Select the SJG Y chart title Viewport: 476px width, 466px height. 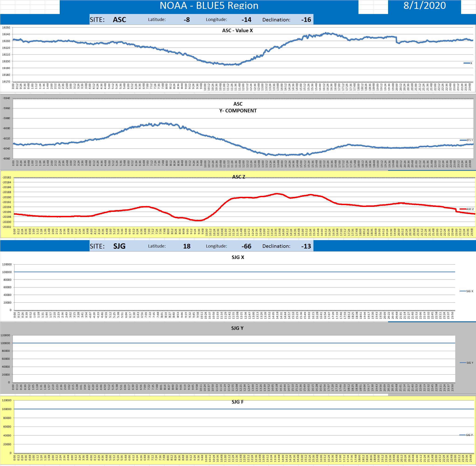(237, 328)
